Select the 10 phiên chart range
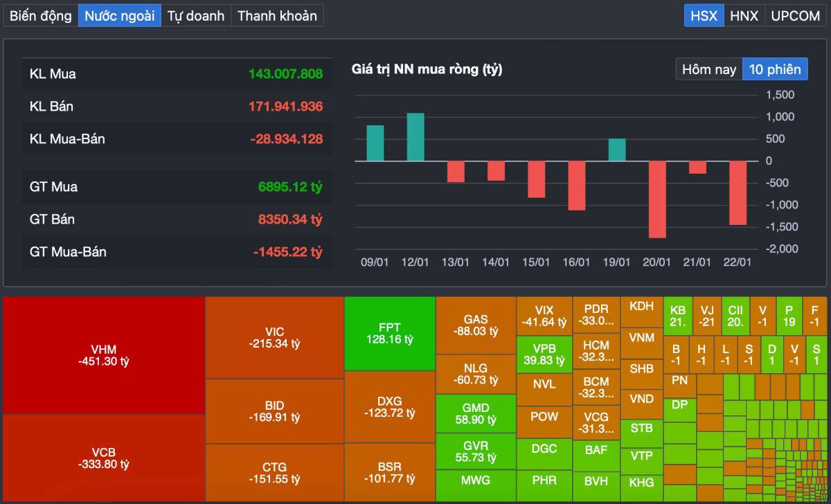Viewport: 831px width, 504px height. pos(775,69)
